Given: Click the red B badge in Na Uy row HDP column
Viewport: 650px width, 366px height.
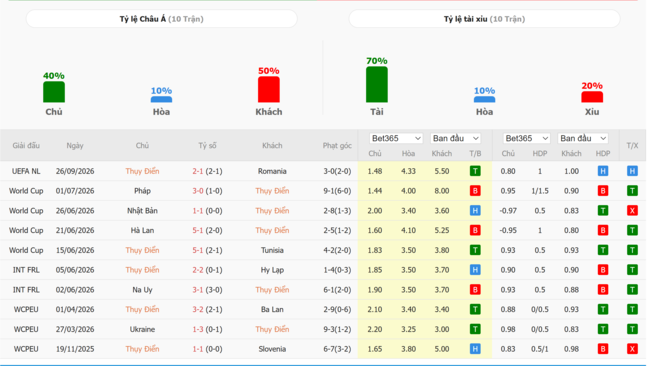Looking at the screenshot, I should coord(603,289).
